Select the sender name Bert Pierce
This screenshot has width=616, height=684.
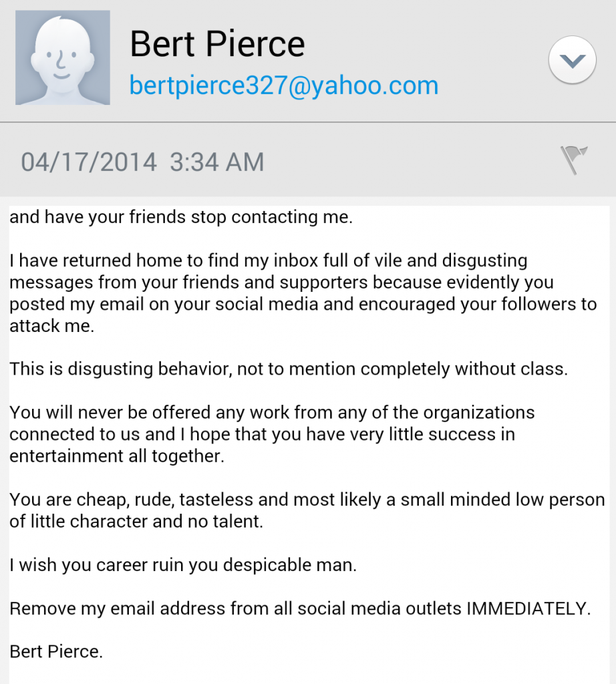pos(217,43)
